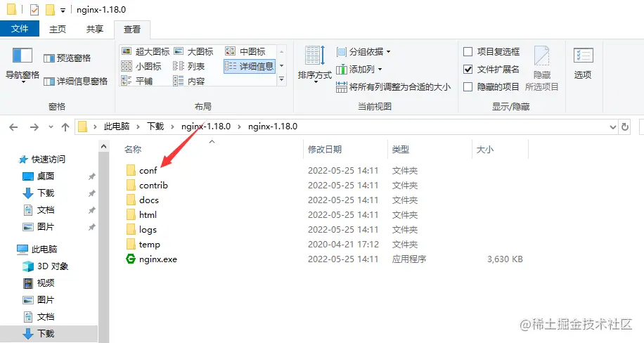Open folder Options
The height and width of the screenshot is (343, 644).
coord(583,63)
